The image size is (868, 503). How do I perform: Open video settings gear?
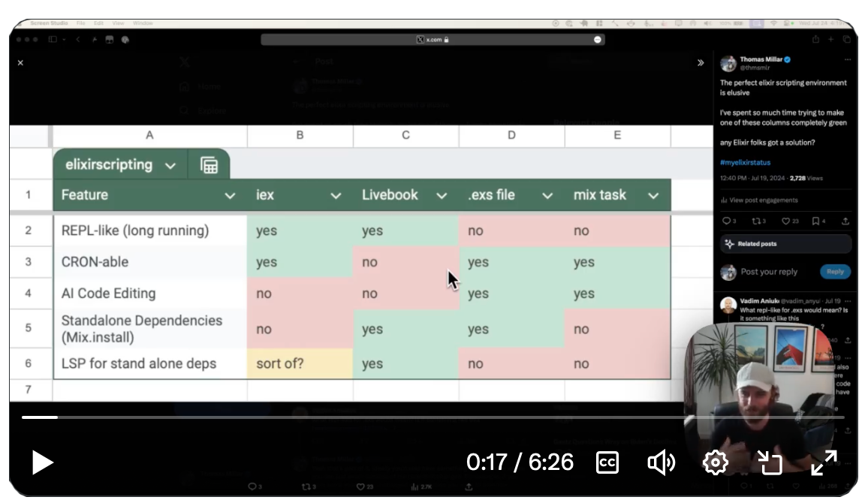pyautogui.click(x=716, y=462)
